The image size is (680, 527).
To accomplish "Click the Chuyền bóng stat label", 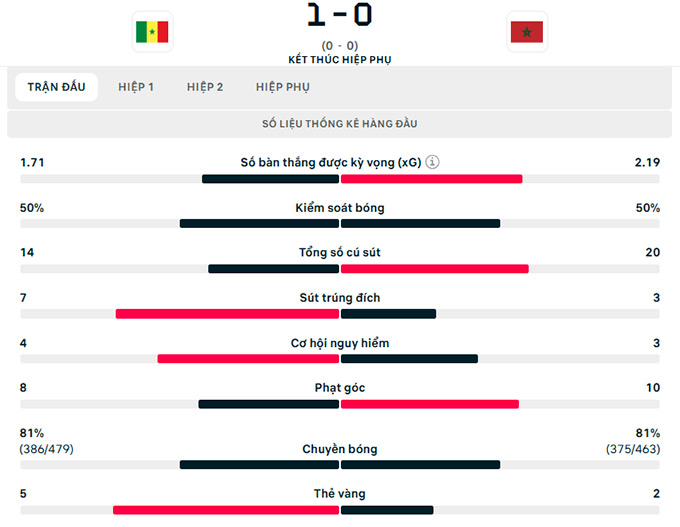I will point(340,449).
